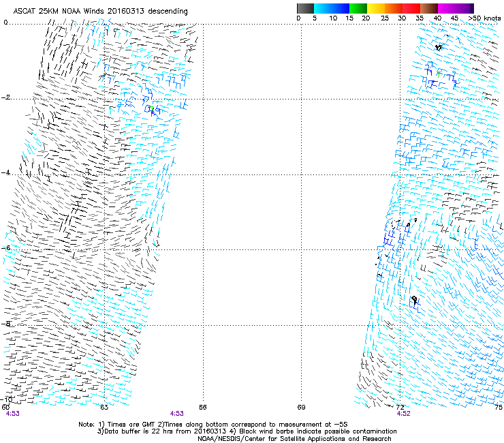Click the longitude label '63'
The image size is (504, 443).
104,408
